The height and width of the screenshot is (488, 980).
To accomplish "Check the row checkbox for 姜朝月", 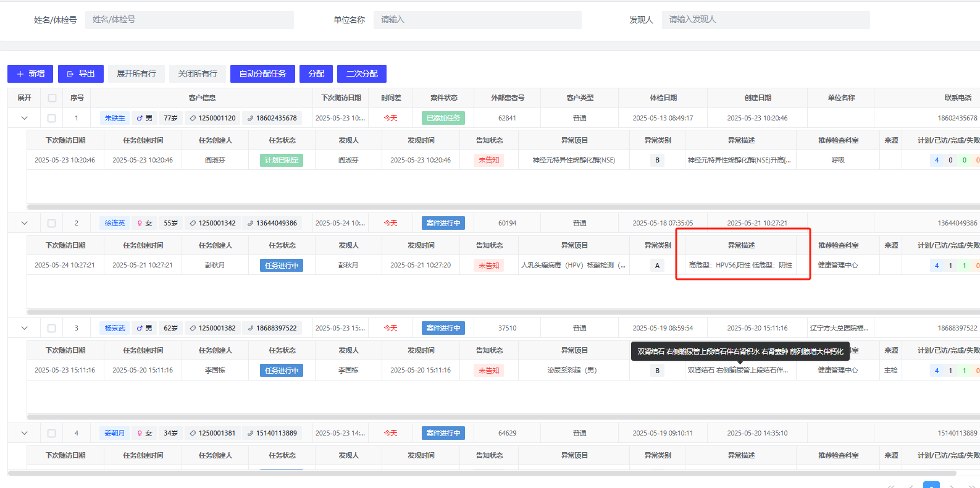I will click(x=52, y=433).
